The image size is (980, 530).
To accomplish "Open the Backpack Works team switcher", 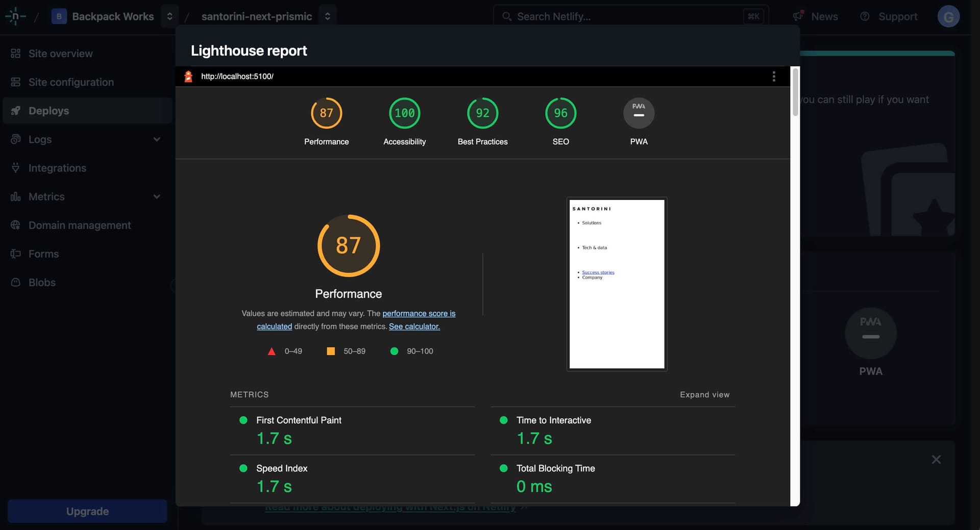I will (169, 15).
